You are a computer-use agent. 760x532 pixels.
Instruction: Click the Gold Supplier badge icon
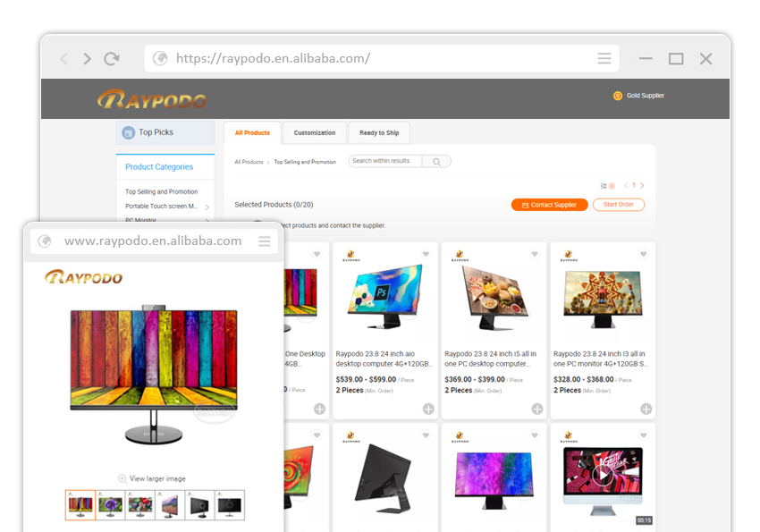tap(618, 96)
